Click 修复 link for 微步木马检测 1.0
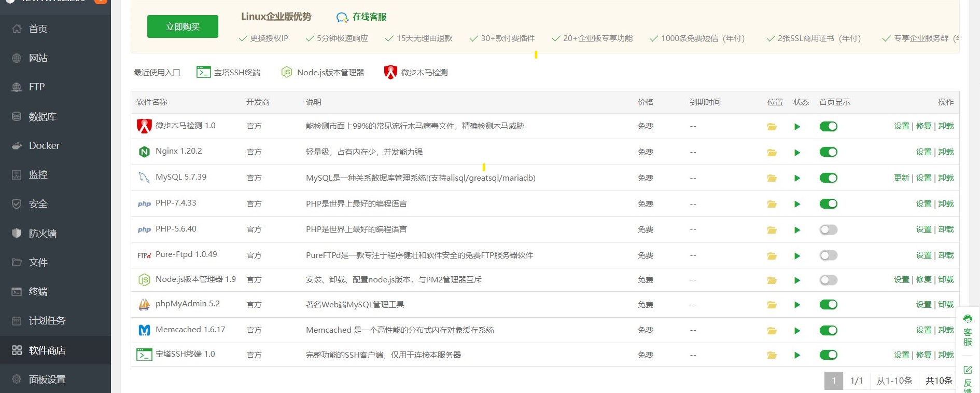Image resolution: width=980 pixels, height=393 pixels. pos(924,126)
